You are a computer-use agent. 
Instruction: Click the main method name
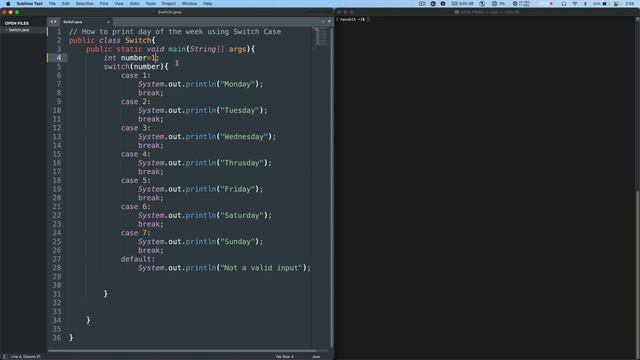[x=177, y=49]
